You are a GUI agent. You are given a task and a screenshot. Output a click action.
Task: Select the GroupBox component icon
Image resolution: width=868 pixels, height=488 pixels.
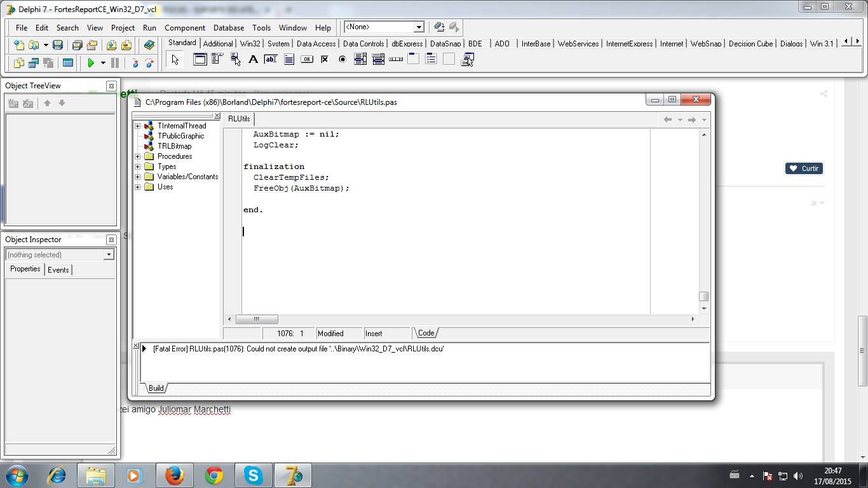(414, 59)
